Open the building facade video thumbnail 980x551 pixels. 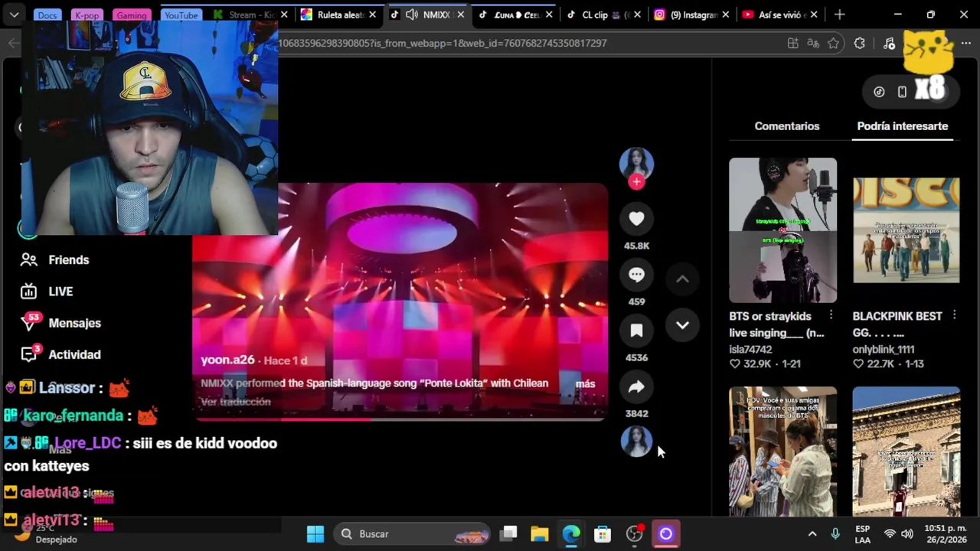point(906,452)
